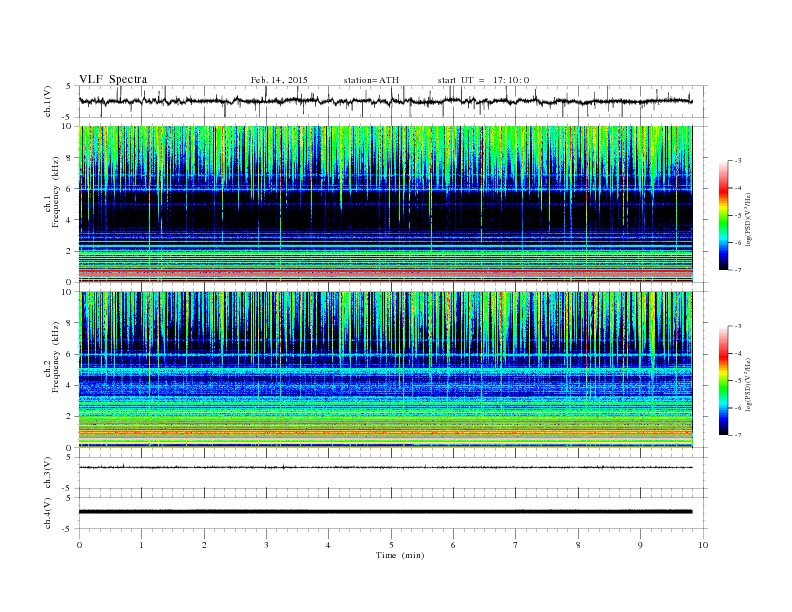The width and height of the screenshot is (792, 612).
Task: Click the time axis tick label '10'
Action: click(703, 545)
